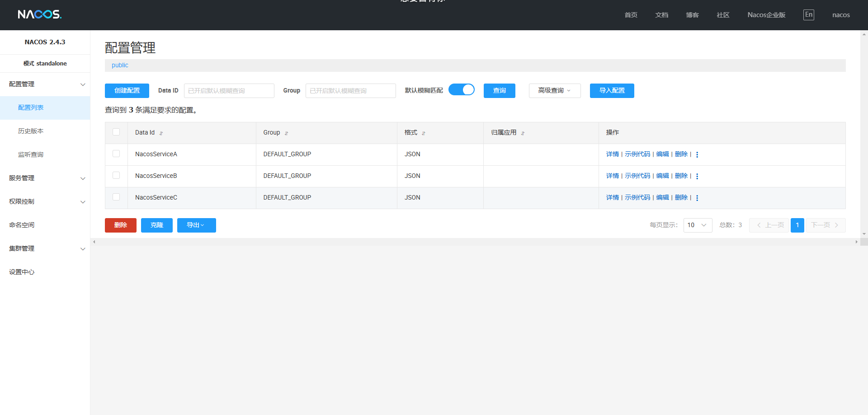Screen dimensions: 868x415
Task: Click the 导入配置 button
Action: (612, 91)
